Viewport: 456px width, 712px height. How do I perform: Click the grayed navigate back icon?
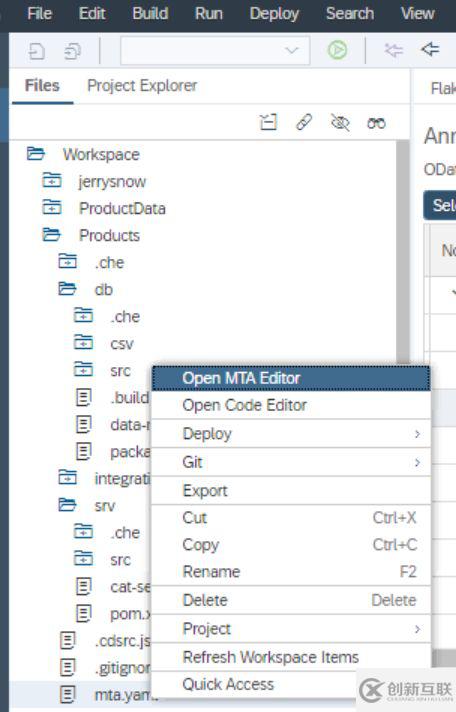tap(394, 50)
